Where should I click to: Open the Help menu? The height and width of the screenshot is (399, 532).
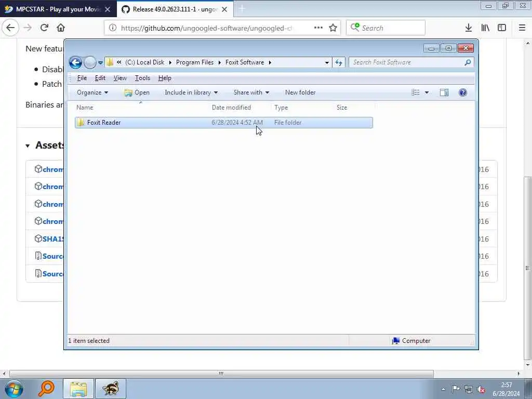point(165,78)
